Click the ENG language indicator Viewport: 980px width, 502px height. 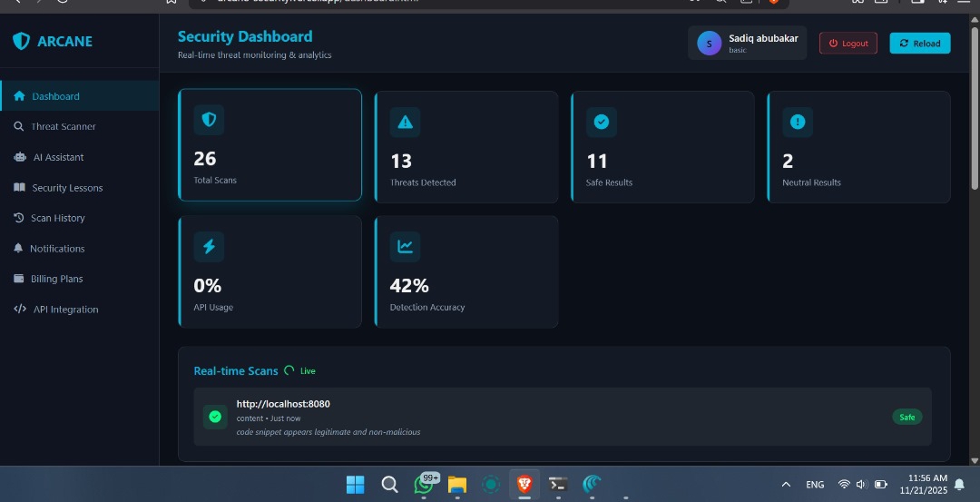[x=815, y=485]
